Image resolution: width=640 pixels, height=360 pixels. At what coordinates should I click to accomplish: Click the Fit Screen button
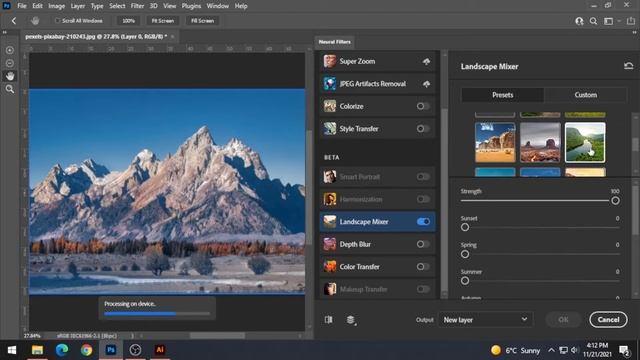point(162,21)
